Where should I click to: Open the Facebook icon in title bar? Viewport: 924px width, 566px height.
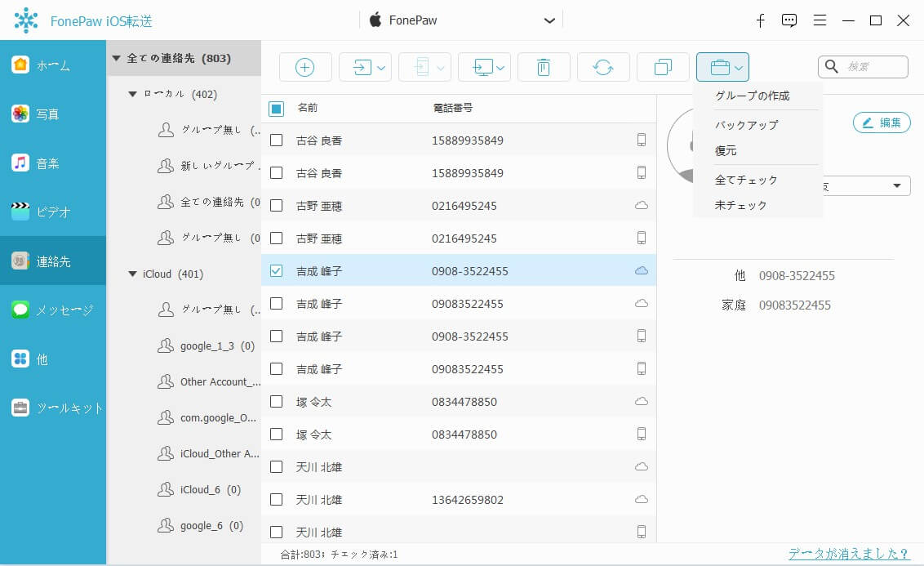pyautogui.click(x=760, y=20)
